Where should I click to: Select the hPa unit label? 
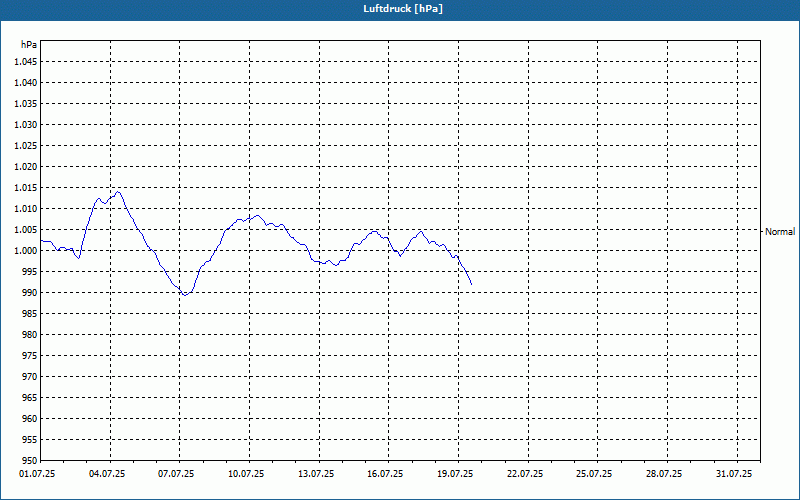(x=29, y=45)
